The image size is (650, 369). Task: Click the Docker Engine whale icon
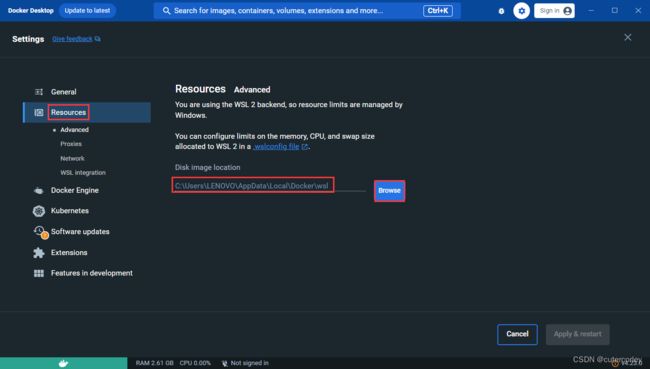tap(39, 190)
